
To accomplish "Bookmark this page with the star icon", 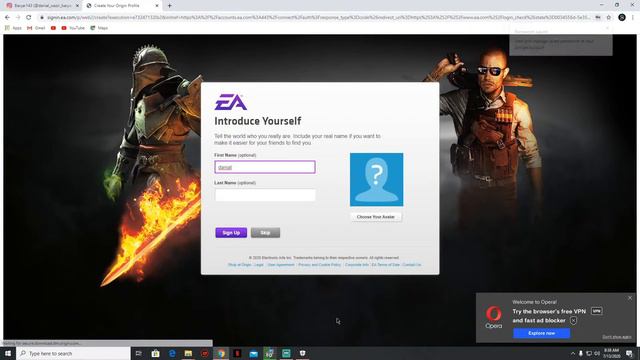I will (609, 18).
